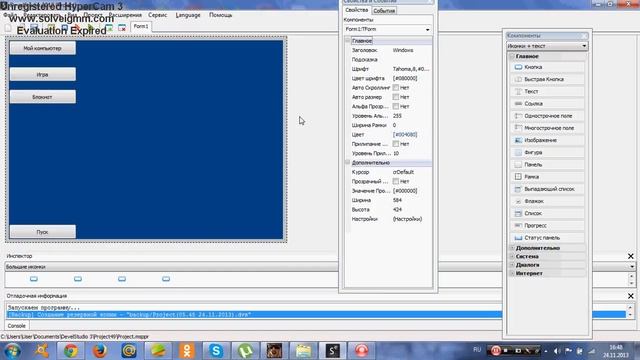Image resolution: width=640 pixels, height=360 pixels.
Task: Select the Многострочное поле component
Action: click(547, 128)
